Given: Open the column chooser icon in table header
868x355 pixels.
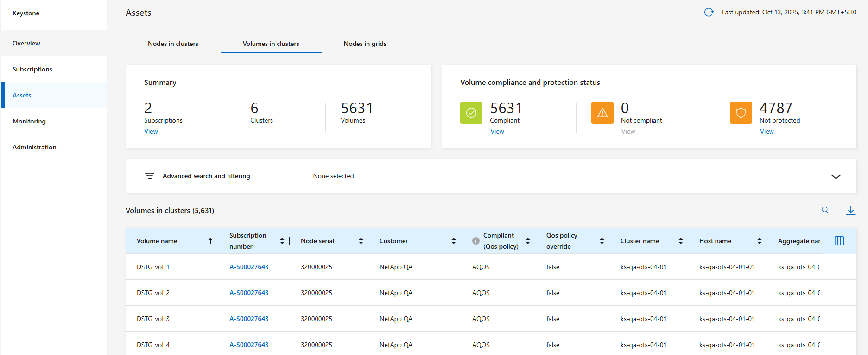Looking at the screenshot, I should (839, 241).
